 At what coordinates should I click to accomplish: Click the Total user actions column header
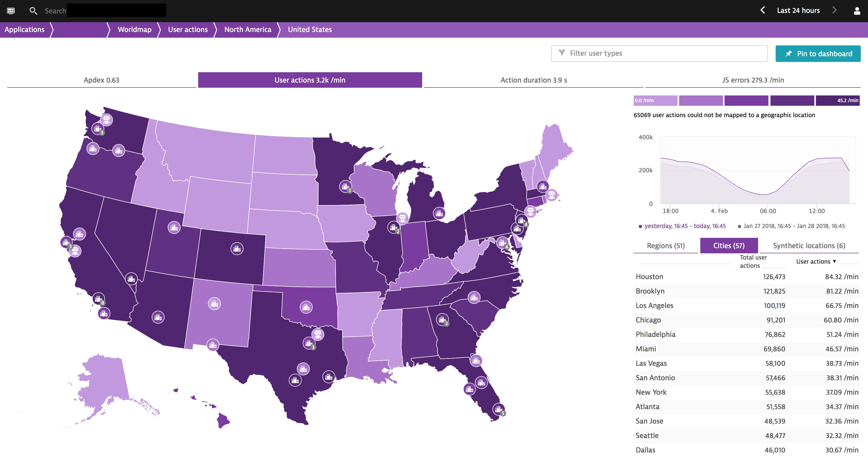point(753,262)
